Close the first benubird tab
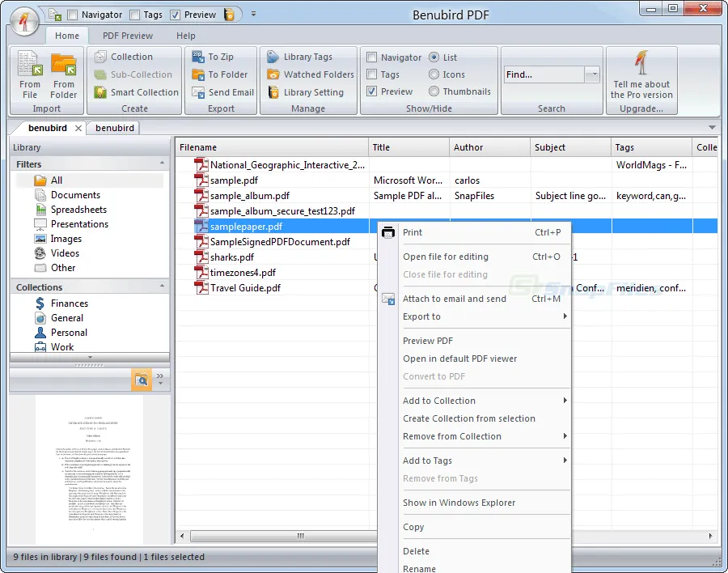This screenshot has width=728, height=573. click(78, 128)
